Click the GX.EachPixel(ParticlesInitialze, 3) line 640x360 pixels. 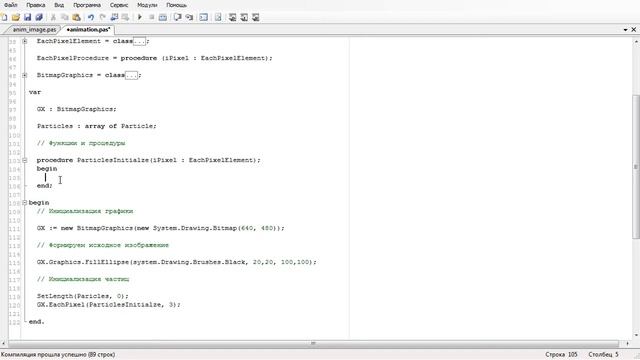click(x=109, y=304)
